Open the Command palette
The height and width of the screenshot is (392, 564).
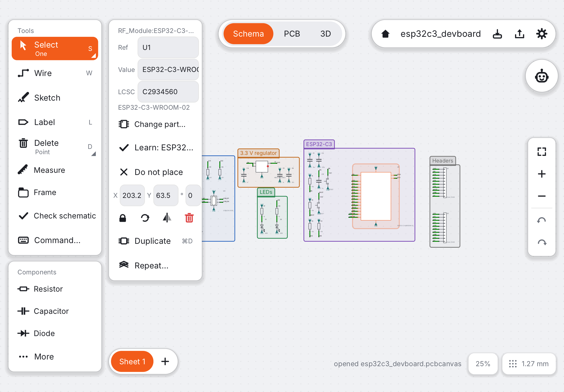click(x=55, y=240)
